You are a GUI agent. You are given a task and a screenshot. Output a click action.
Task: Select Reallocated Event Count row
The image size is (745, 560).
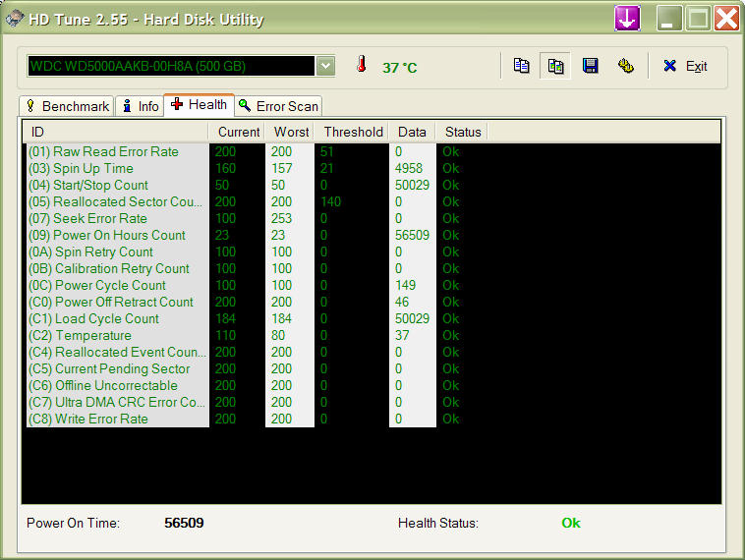pos(117,352)
